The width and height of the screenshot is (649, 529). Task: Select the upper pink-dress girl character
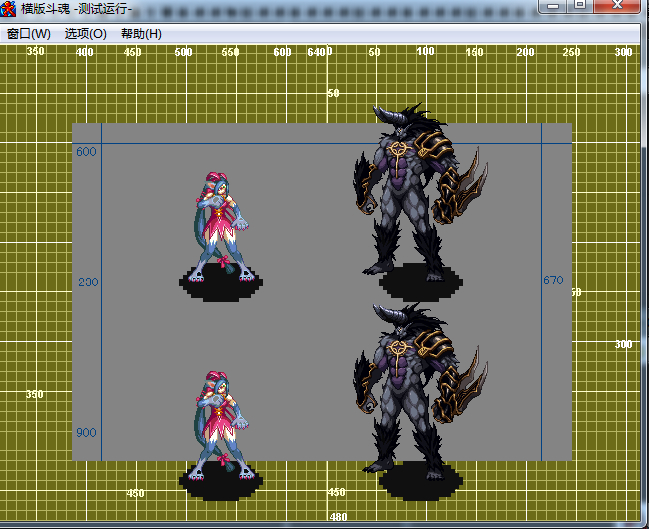(221, 227)
